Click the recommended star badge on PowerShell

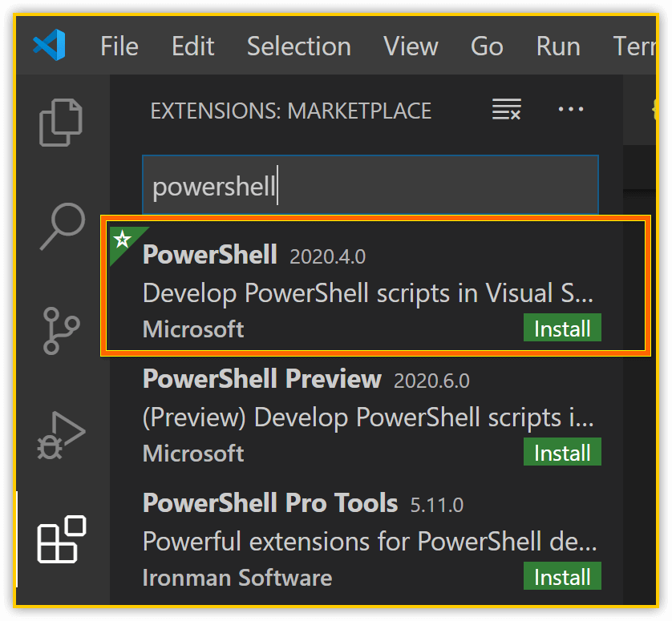pos(123,239)
